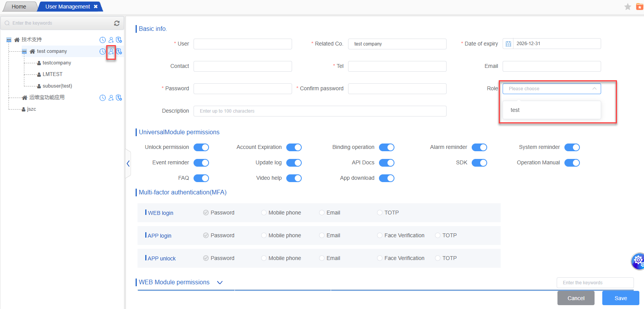Screen dimensions: 644x309
Task: Collapse the test company tree node
Action: [x=24, y=51]
